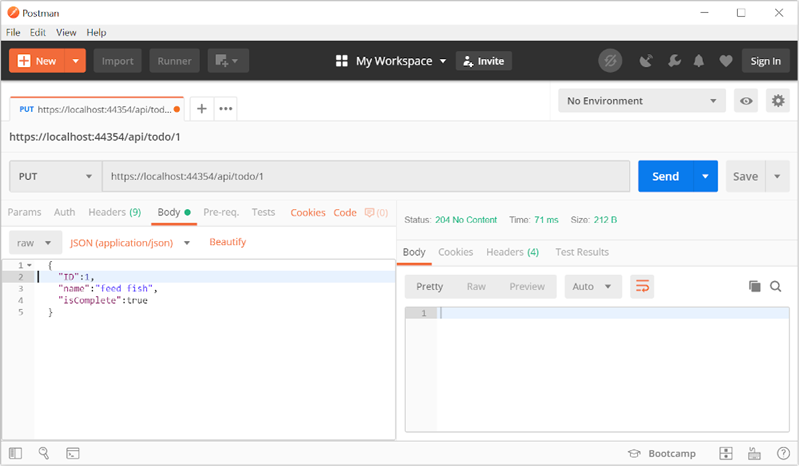Switch to request Headers (9) tab
The image size is (800, 467).
[x=114, y=212]
